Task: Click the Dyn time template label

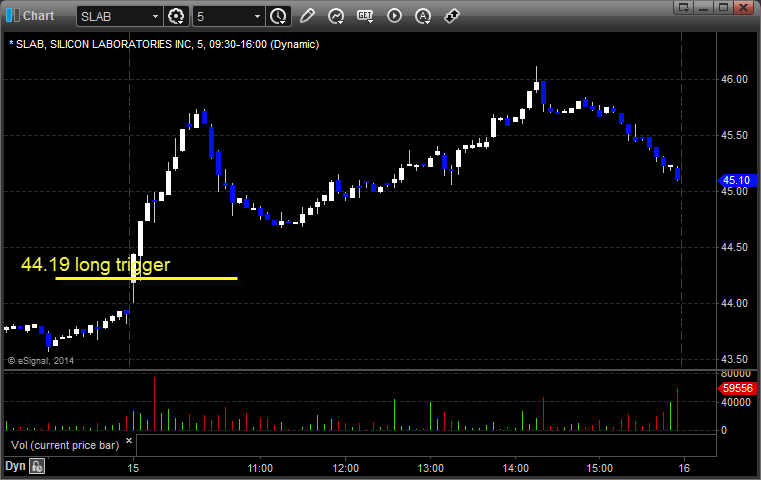Action: 15,466
